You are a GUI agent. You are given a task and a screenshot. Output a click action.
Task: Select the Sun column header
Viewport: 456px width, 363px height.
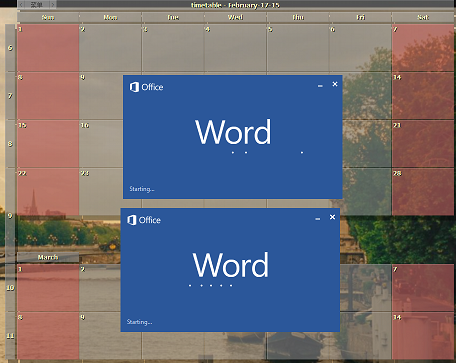48,17
